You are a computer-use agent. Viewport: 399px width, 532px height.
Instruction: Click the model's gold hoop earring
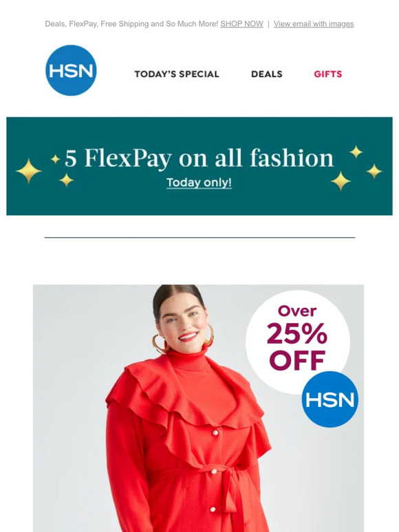(158, 343)
